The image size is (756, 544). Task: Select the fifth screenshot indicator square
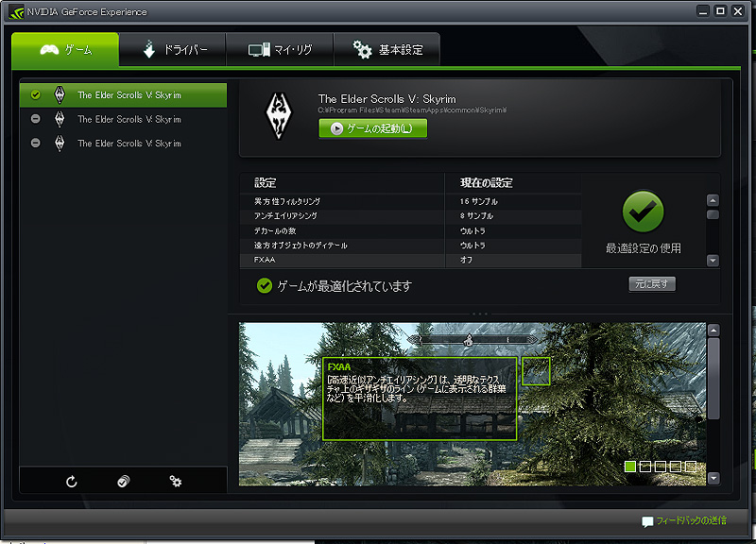(691, 466)
